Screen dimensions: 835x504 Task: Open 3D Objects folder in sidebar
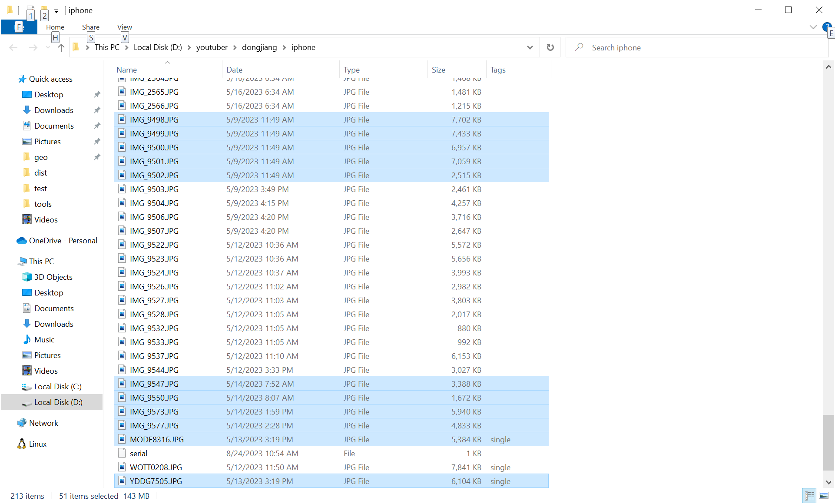coord(53,277)
